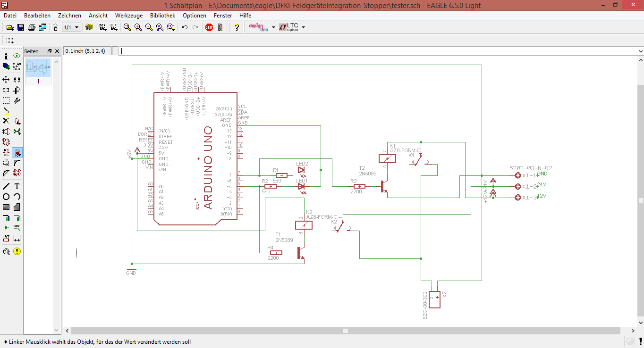Run a ULP via the ULP icon
The image size is (644, 348).
point(114,27)
